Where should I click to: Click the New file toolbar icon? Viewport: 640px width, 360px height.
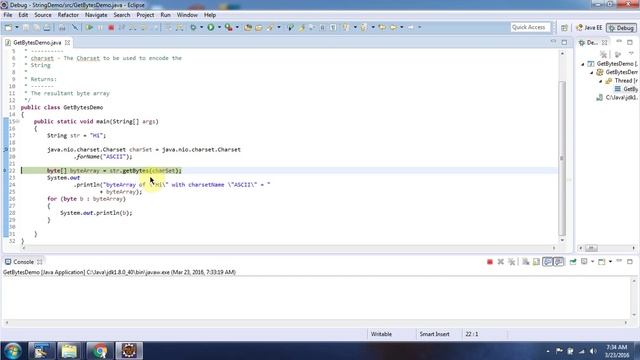coord(8,27)
